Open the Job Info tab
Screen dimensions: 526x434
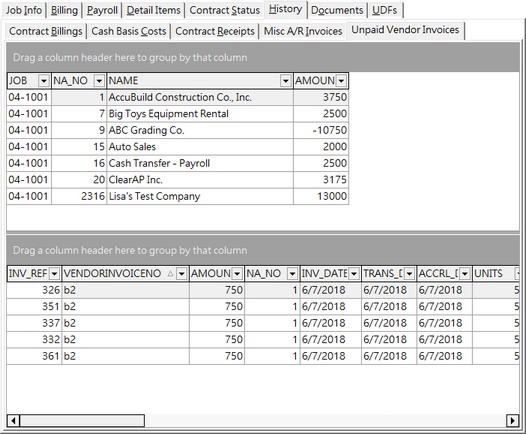tap(24, 10)
